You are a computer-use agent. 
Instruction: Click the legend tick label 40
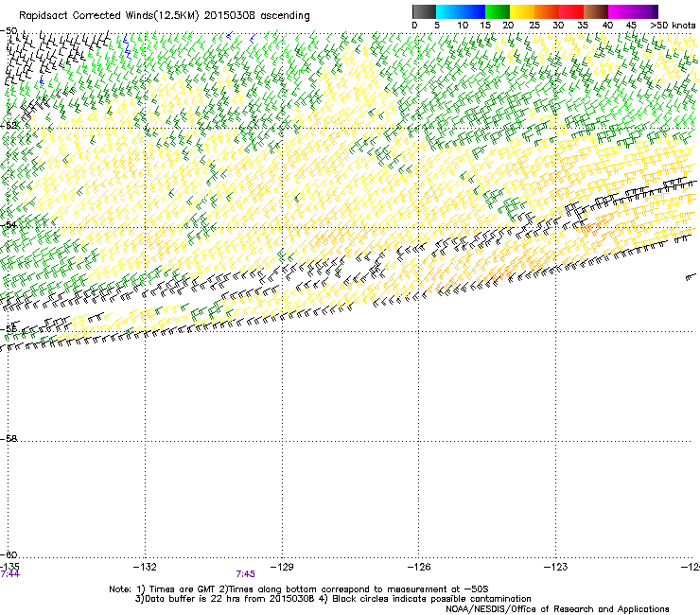tap(607, 26)
